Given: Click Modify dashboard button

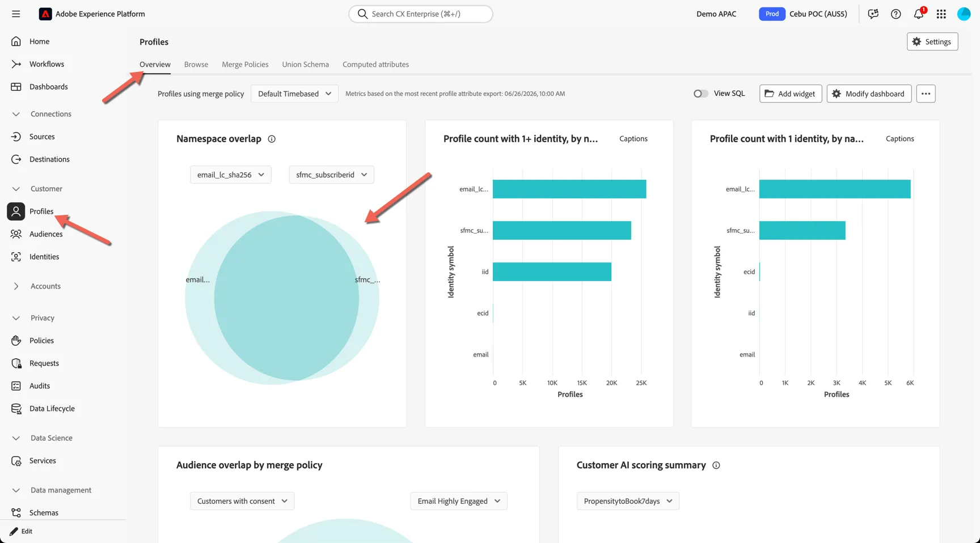Looking at the screenshot, I should coord(869,94).
